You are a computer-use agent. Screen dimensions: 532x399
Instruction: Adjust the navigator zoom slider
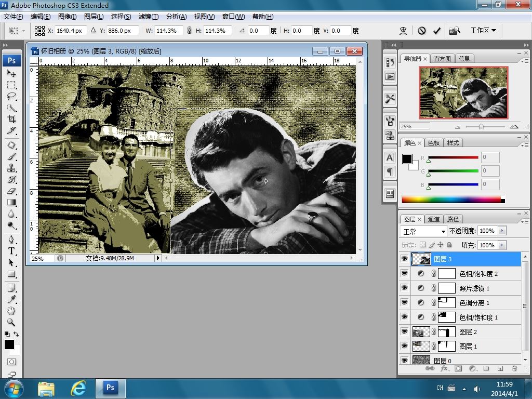481,127
